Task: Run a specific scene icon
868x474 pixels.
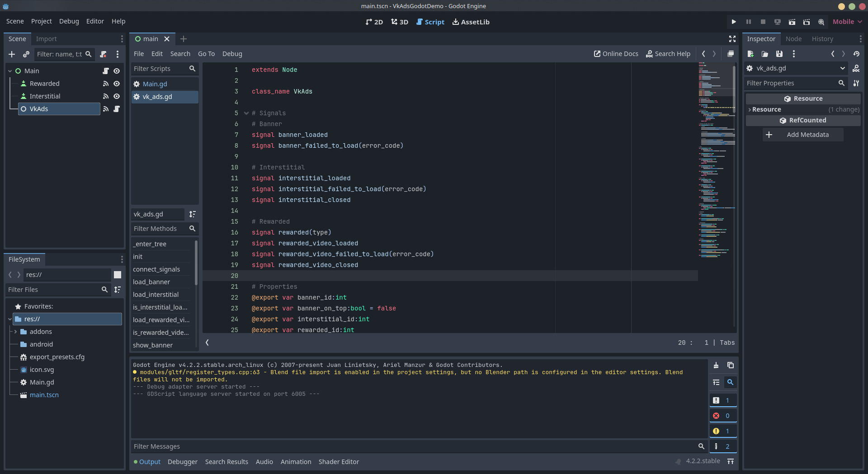Action: [807, 22]
